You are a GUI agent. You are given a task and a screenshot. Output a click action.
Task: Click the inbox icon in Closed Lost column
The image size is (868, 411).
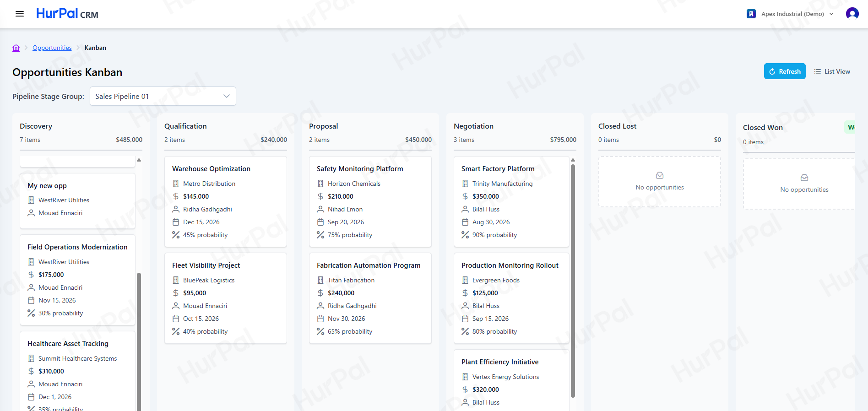pos(660,175)
